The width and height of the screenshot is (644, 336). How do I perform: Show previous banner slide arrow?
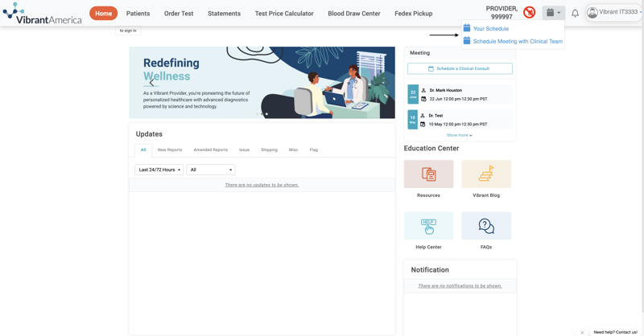point(151,83)
